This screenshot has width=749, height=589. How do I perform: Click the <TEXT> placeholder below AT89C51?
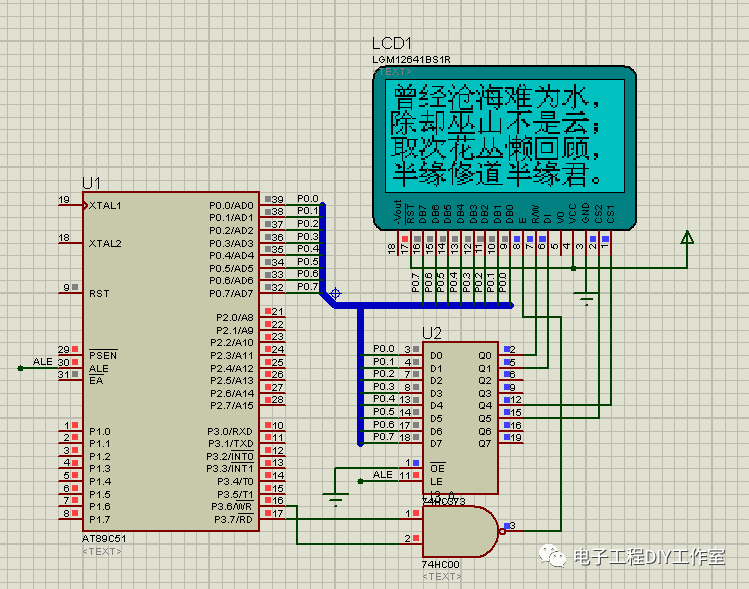(x=102, y=551)
